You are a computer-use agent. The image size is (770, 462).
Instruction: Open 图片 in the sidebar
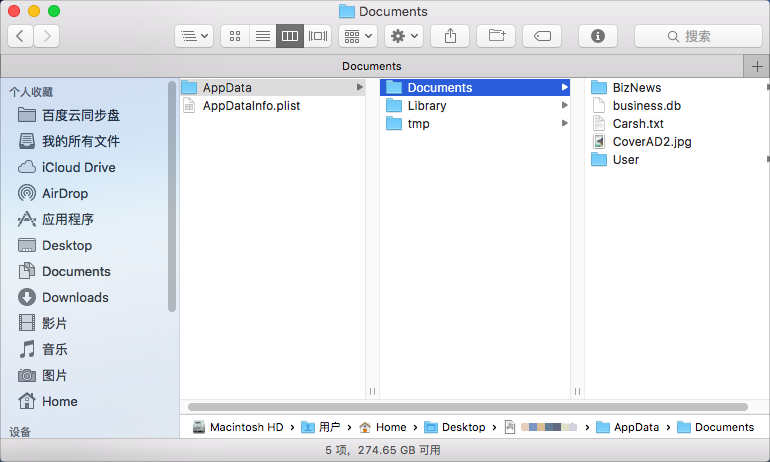tap(43, 376)
